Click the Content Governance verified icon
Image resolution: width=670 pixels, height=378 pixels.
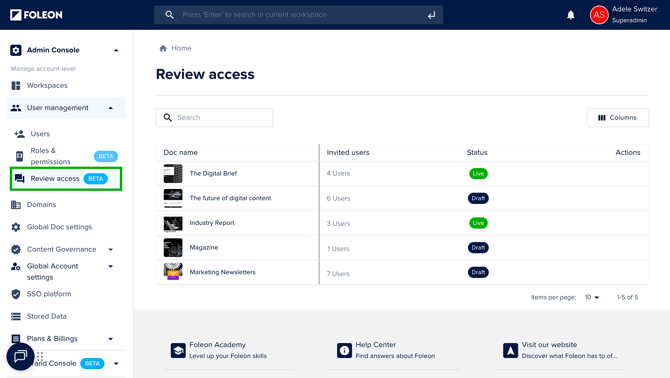pos(16,249)
